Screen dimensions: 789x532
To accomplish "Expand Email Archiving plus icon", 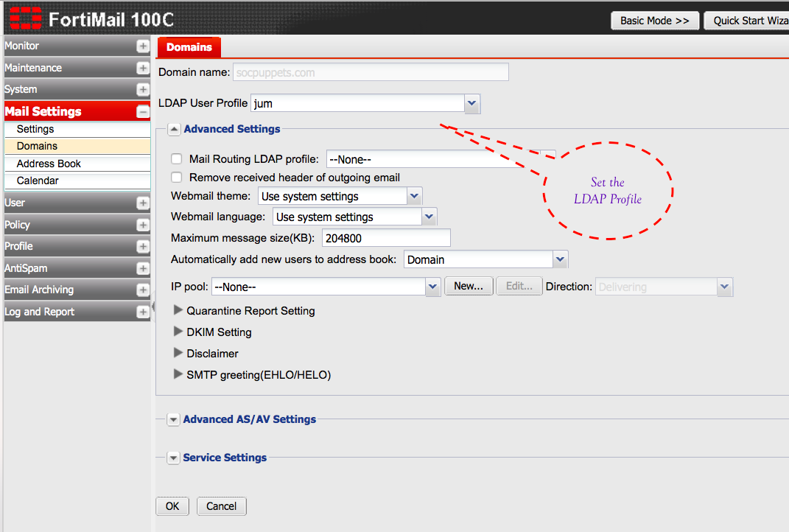I will click(143, 290).
